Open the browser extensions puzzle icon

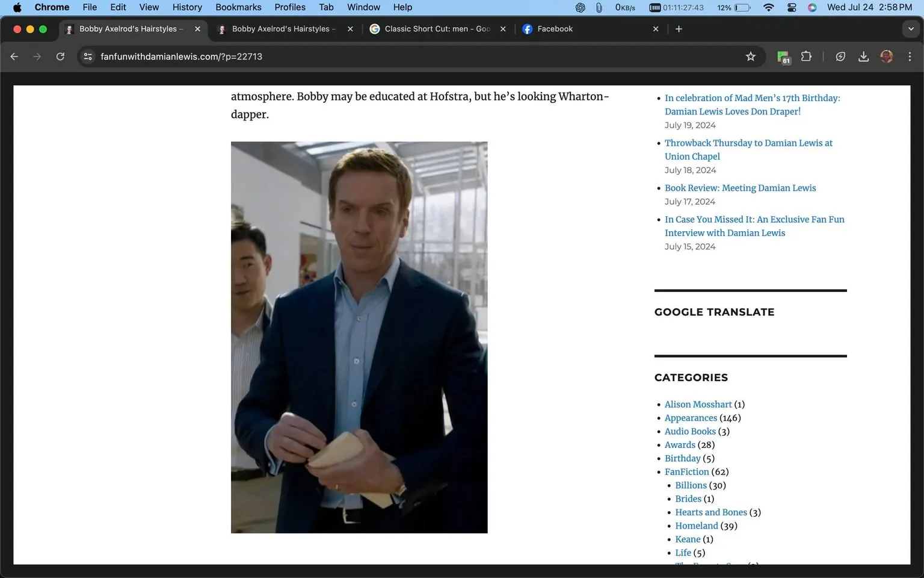806,56
